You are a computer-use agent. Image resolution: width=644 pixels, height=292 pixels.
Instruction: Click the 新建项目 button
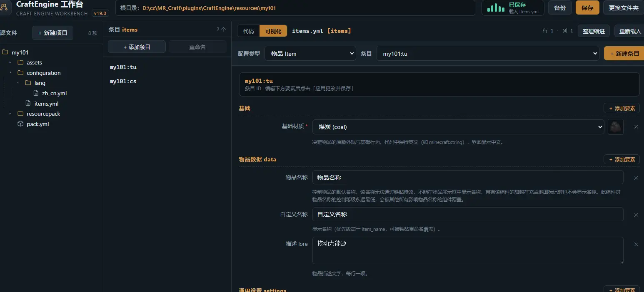tap(52, 33)
